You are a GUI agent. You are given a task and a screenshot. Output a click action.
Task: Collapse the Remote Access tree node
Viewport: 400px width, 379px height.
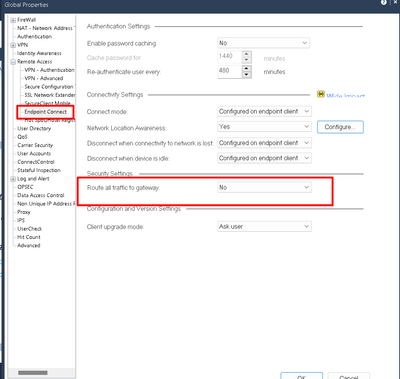13,62
